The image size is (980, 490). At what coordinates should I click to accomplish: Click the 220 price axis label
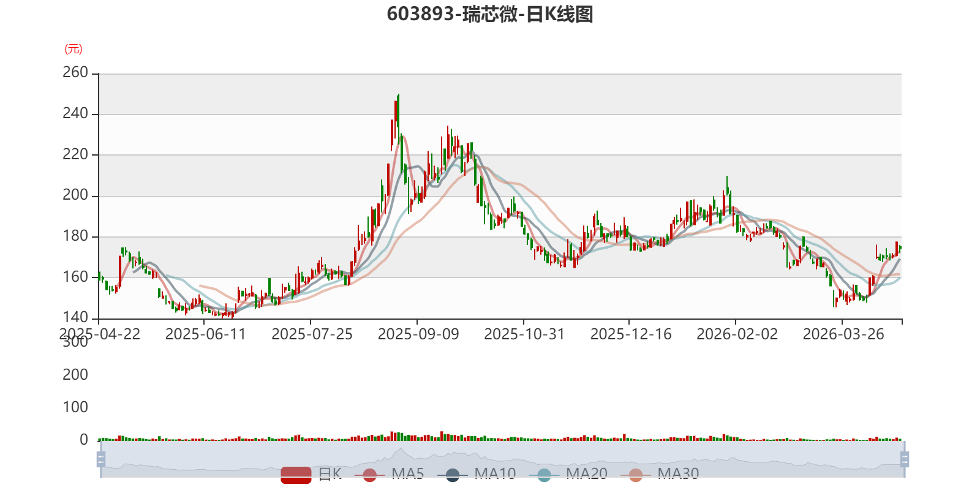(x=75, y=154)
